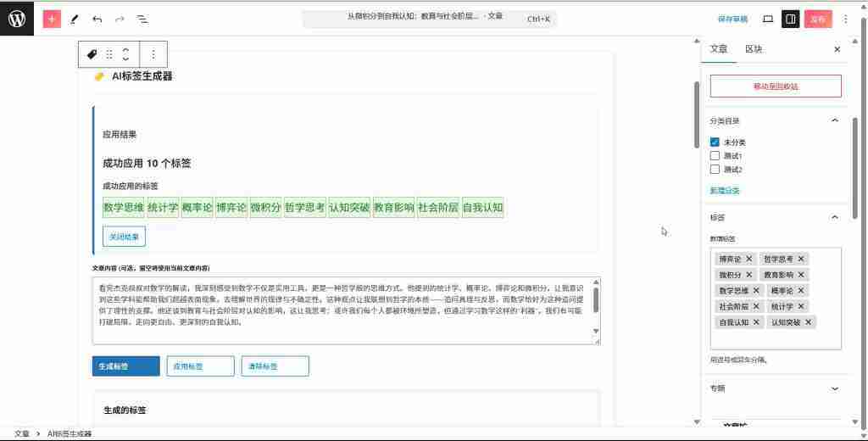
Task: Click the 微积分 green tag
Action: 265,208
